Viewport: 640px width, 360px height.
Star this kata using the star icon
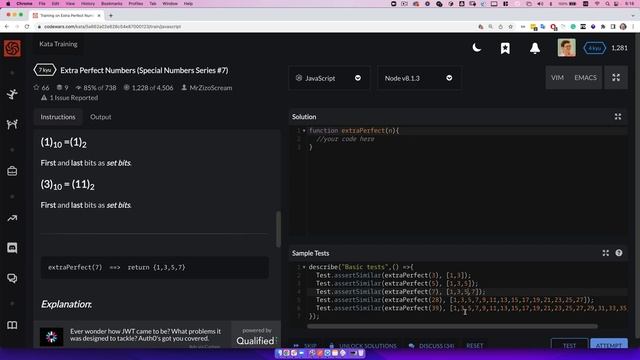[36, 87]
